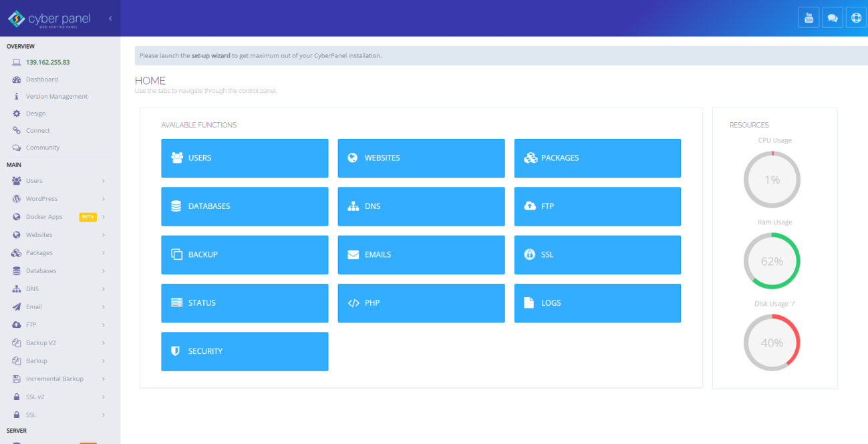Image resolution: width=868 pixels, height=444 pixels.
Task: Click the server icon on STATUS tile
Action: click(x=177, y=303)
